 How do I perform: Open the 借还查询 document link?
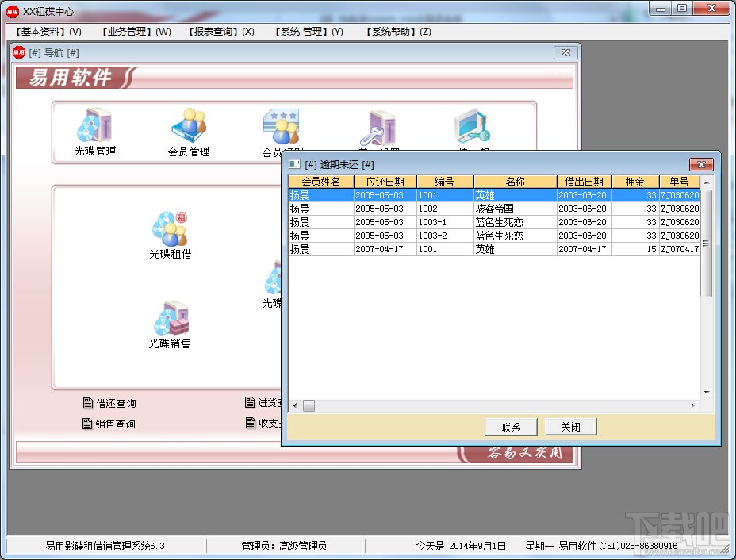109,403
